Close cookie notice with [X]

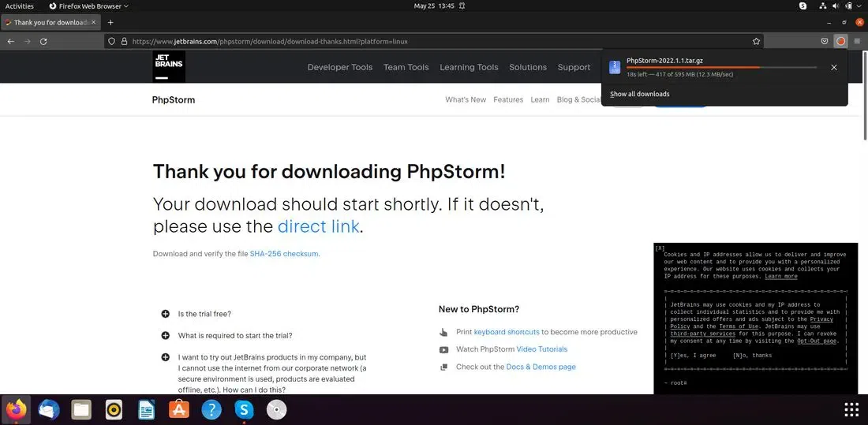[x=660, y=248]
